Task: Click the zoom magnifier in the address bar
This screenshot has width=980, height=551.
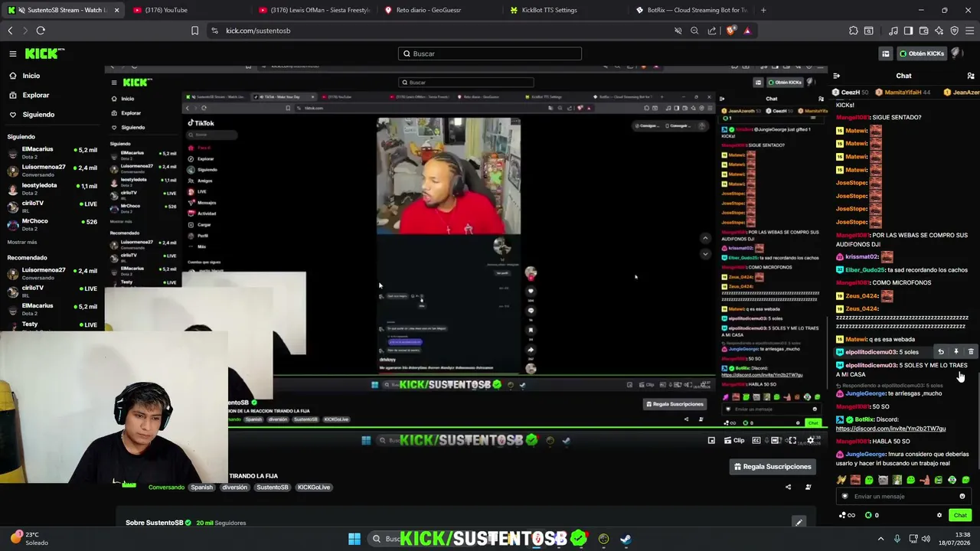Action: tap(694, 31)
